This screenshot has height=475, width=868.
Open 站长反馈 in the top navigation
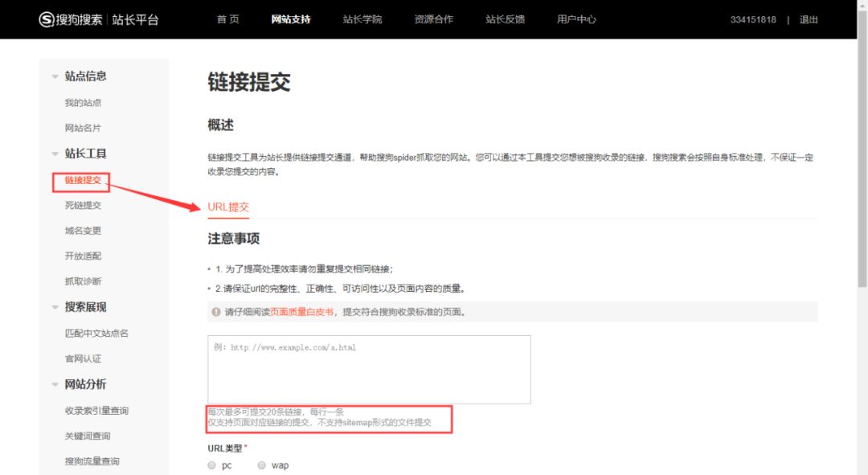(x=505, y=19)
